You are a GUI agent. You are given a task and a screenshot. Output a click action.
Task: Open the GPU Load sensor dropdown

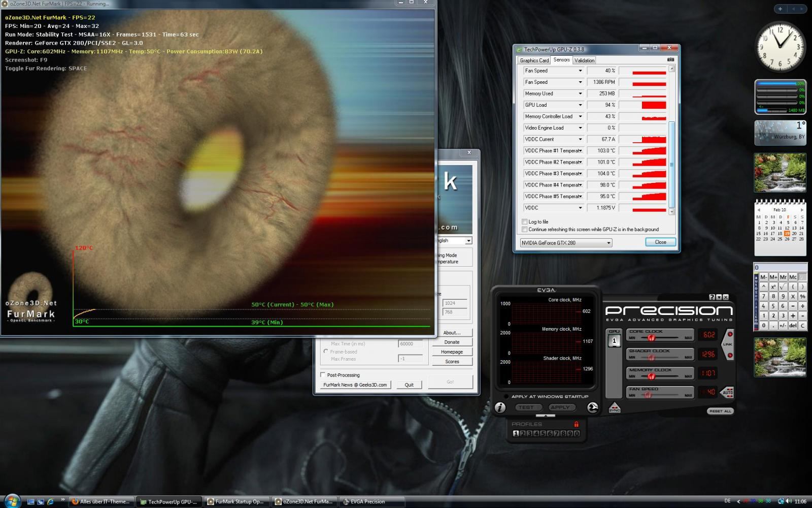click(x=581, y=105)
